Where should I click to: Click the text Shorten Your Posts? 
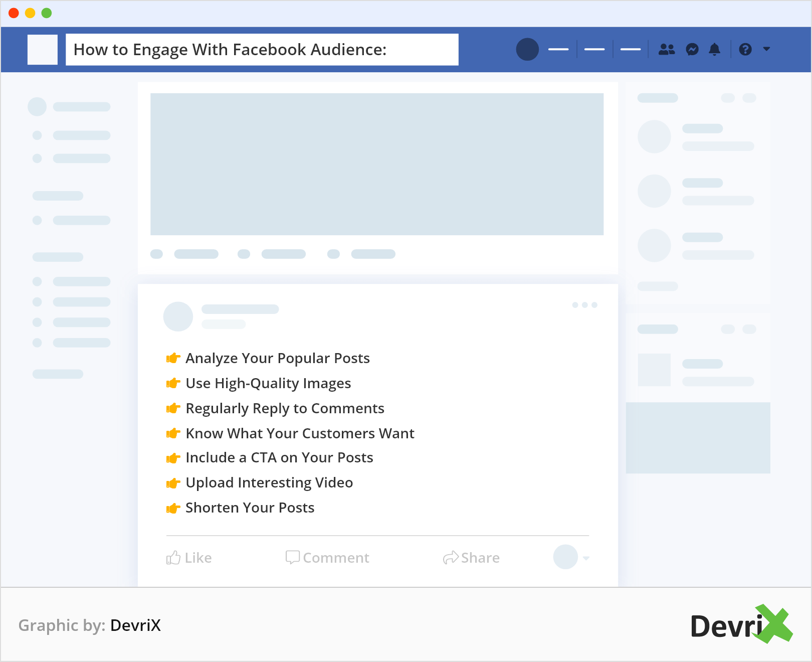(x=250, y=508)
